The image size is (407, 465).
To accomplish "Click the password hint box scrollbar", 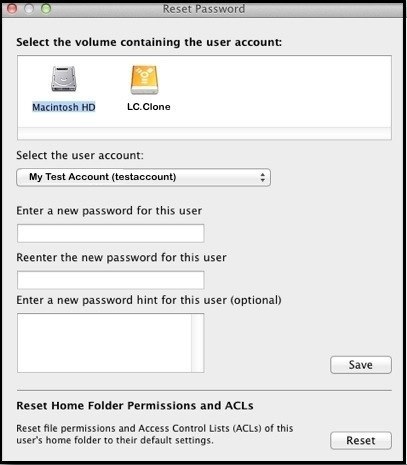I will (x=198, y=343).
